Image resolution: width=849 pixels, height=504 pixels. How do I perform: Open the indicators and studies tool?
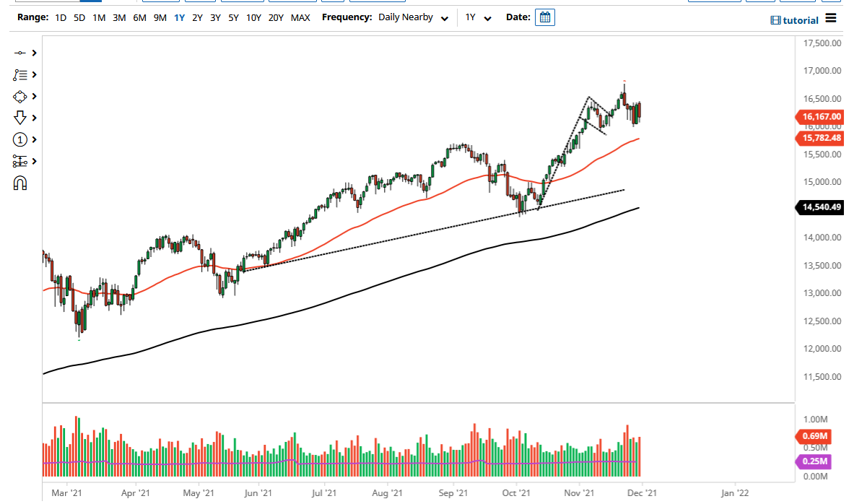19,74
